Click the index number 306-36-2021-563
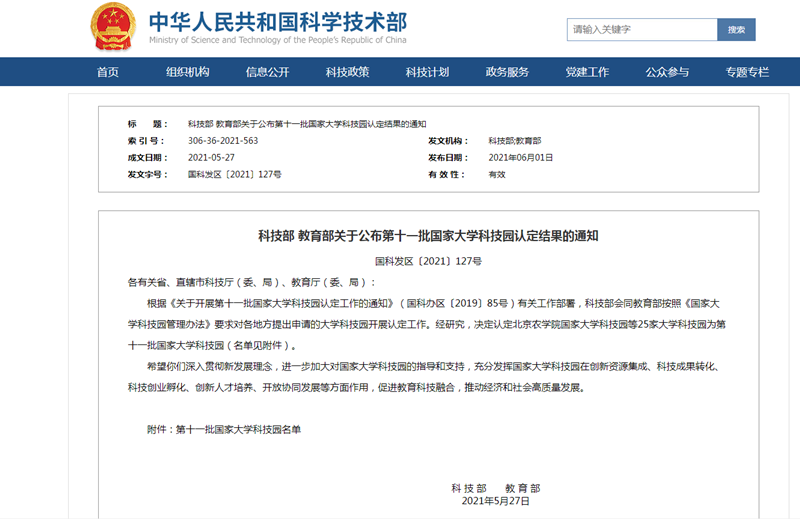 (223, 141)
